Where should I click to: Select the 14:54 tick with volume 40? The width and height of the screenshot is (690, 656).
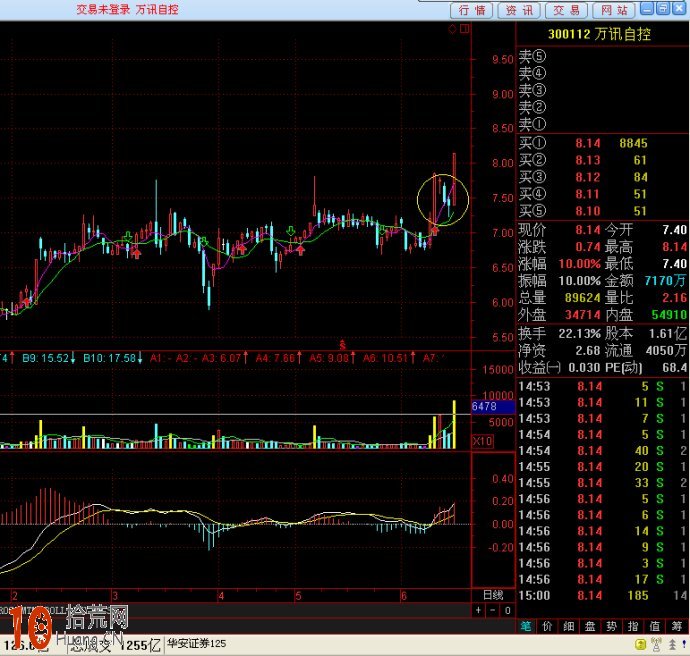603,451
